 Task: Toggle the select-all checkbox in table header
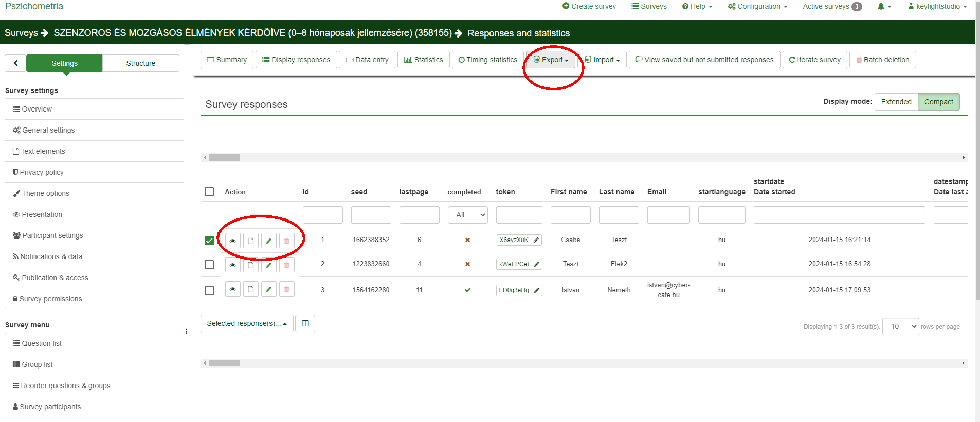click(x=209, y=192)
